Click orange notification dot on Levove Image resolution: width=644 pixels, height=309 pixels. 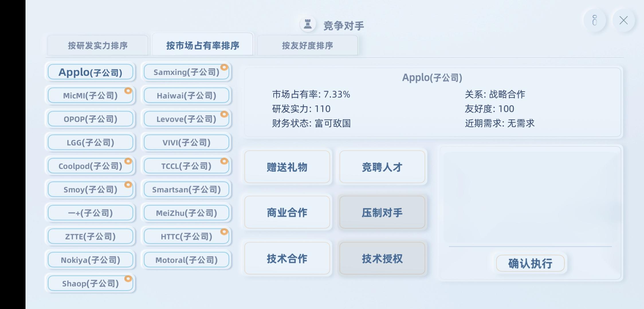tap(224, 114)
